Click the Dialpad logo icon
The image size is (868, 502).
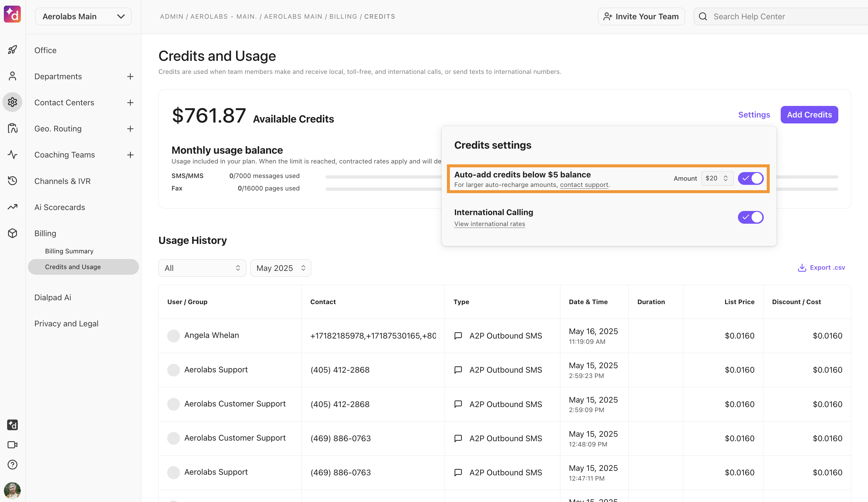coord(12,15)
